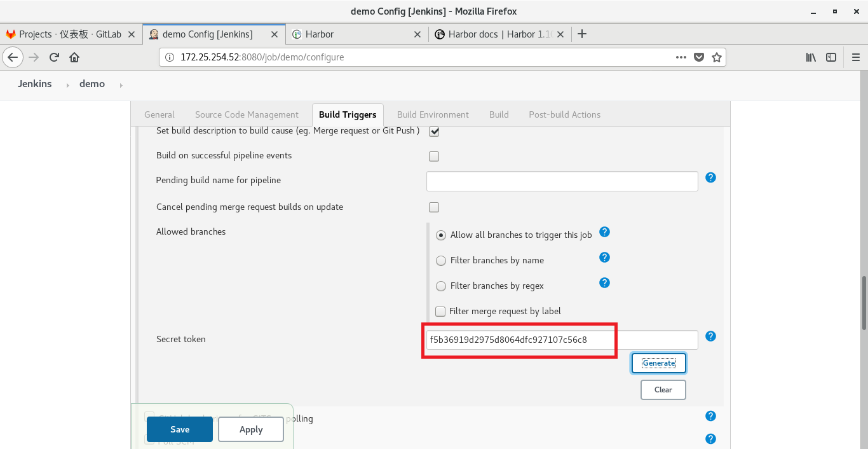
Task: Click the Firefox forward arrow button
Action: [34, 57]
